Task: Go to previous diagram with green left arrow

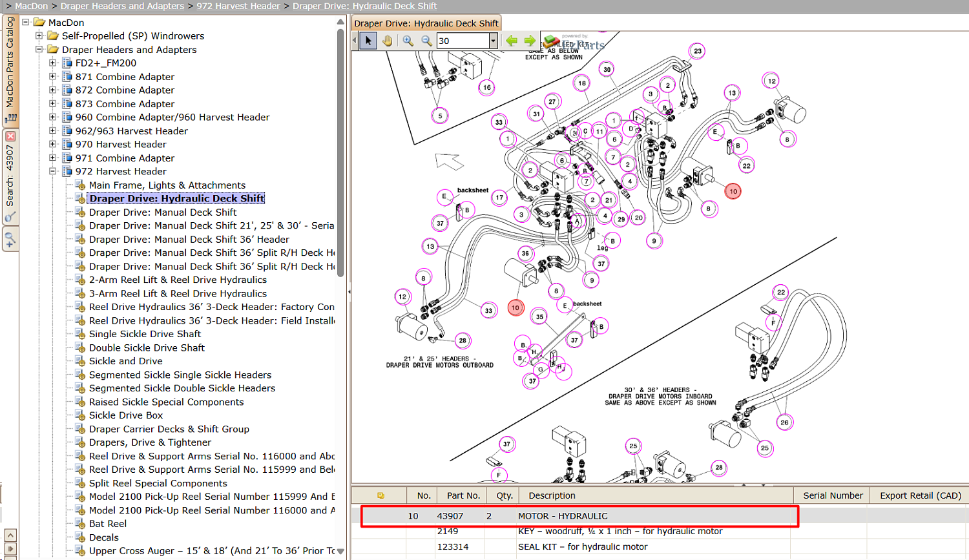Action: point(512,41)
